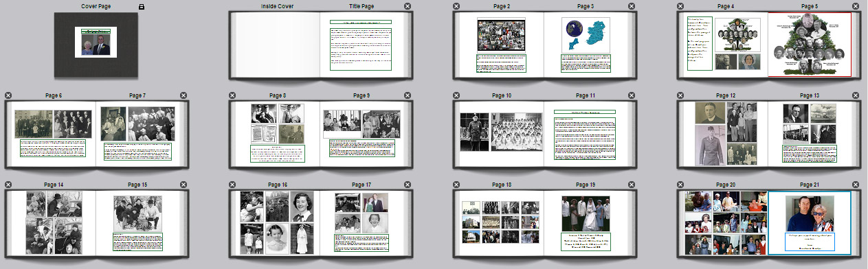Delete Page 20 via its X icon
The image size is (868, 269).
tap(680, 185)
